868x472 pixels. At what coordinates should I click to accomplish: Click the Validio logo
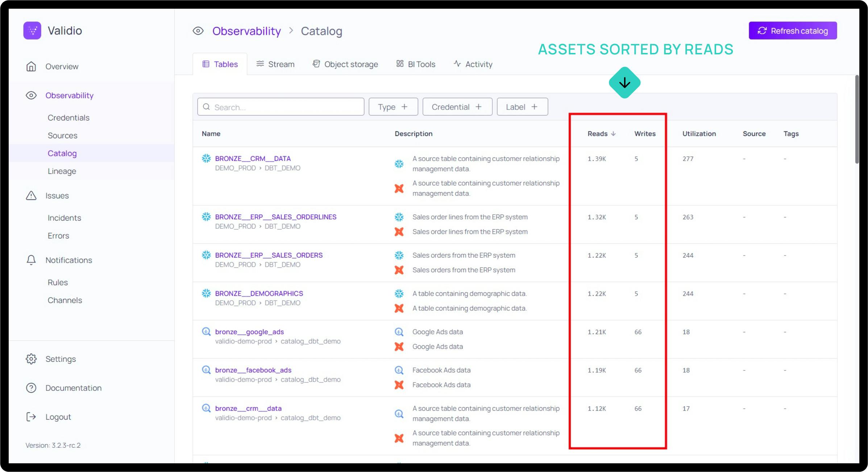point(32,30)
